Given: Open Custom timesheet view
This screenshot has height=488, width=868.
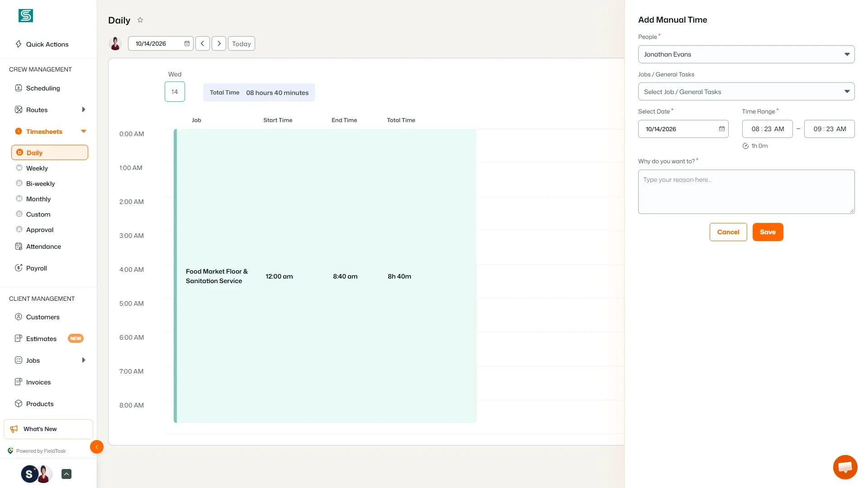Looking at the screenshot, I should pos(38,214).
